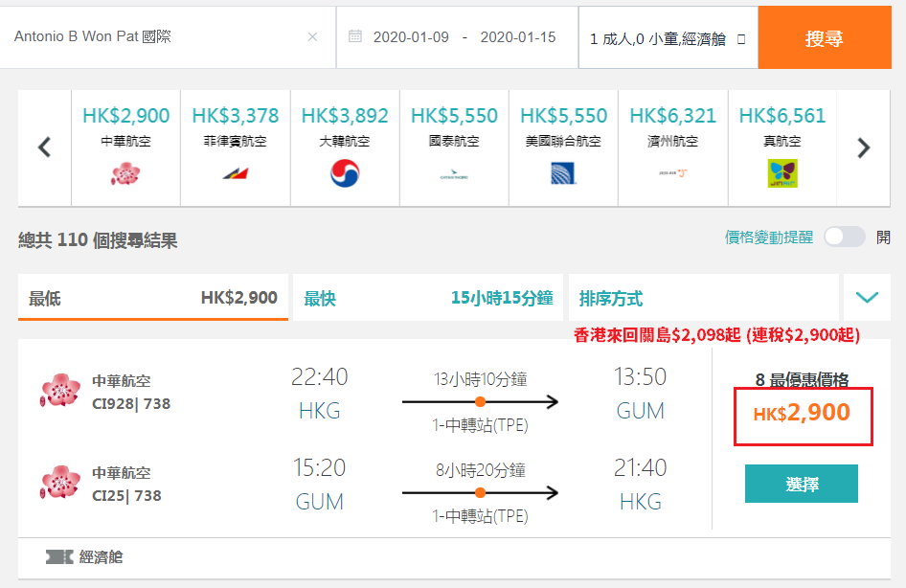This screenshot has width=906, height=588.
Task: Click the 13小時10分鐘 duration label
Action: click(x=480, y=379)
